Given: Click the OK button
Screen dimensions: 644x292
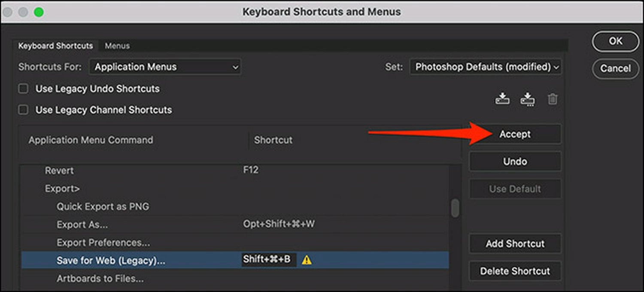Looking at the screenshot, I should click(615, 41).
